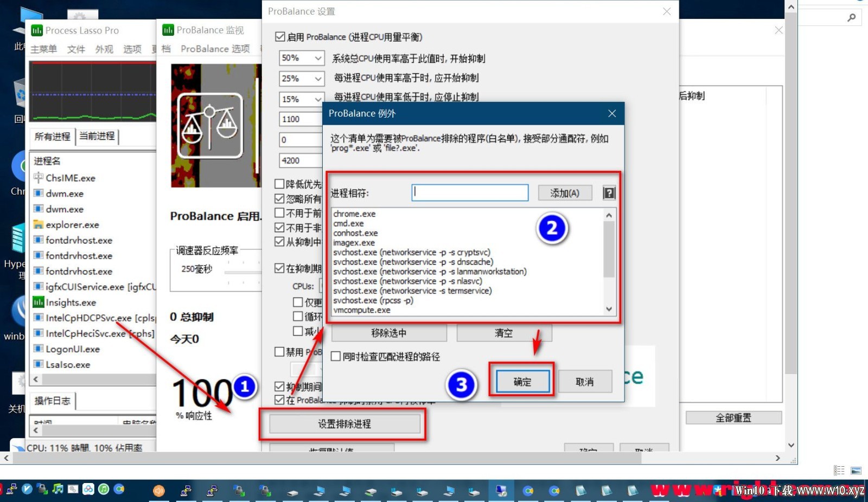Click the outer window vertical scrollbar thumb

tap(792, 194)
